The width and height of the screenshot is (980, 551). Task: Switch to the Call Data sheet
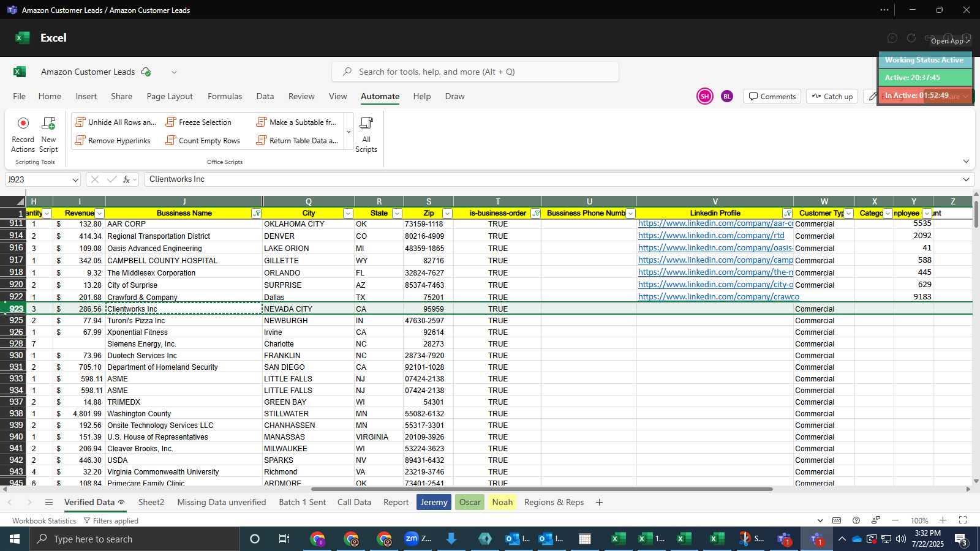point(354,502)
